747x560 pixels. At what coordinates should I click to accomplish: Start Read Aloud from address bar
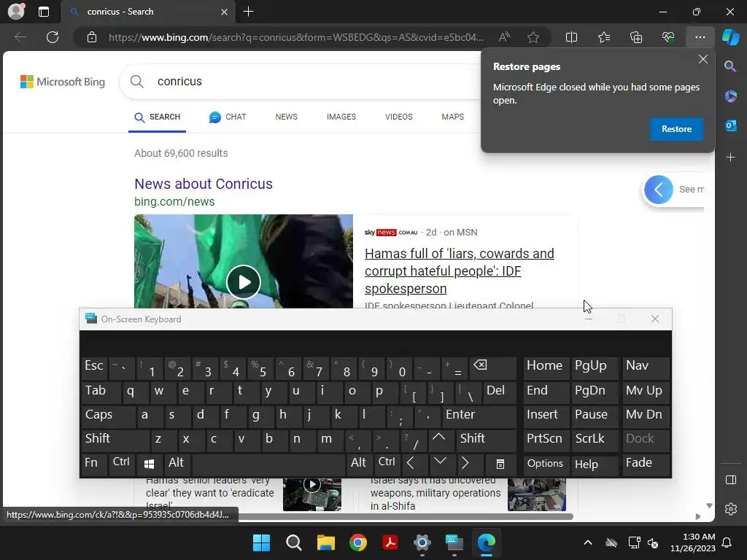point(504,37)
